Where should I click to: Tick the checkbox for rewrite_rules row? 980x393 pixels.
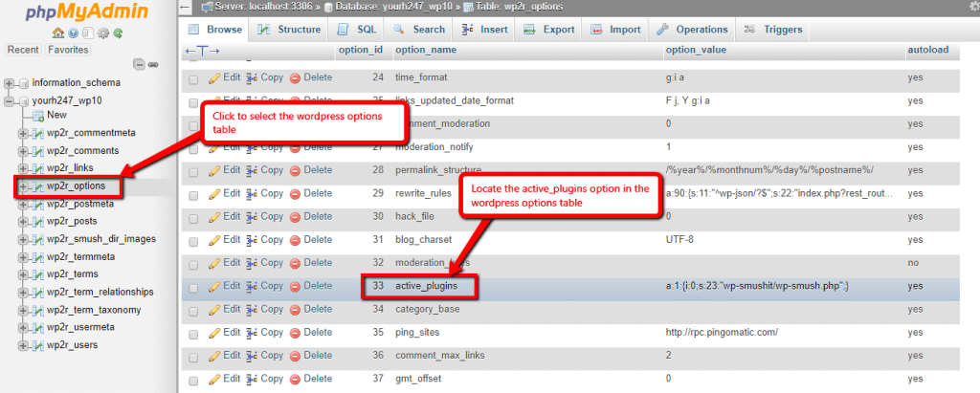pos(193,195)
